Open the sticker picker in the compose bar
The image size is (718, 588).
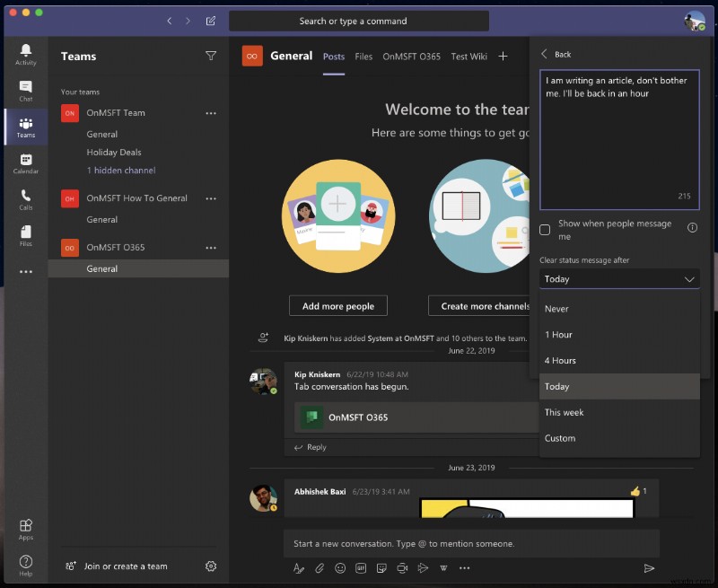(381, 567)
